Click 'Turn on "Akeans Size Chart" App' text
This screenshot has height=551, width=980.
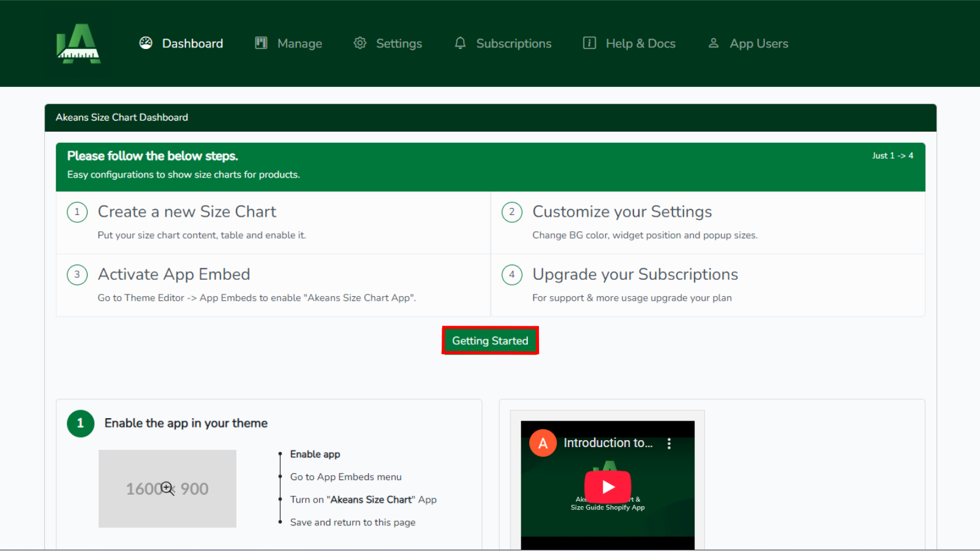[x=363, y=500]
